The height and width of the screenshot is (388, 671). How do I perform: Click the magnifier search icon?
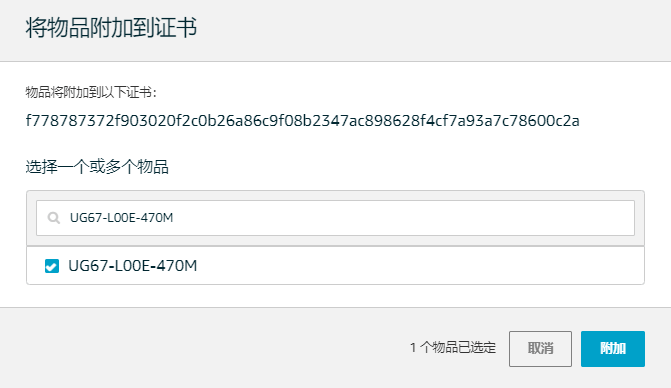53,218
